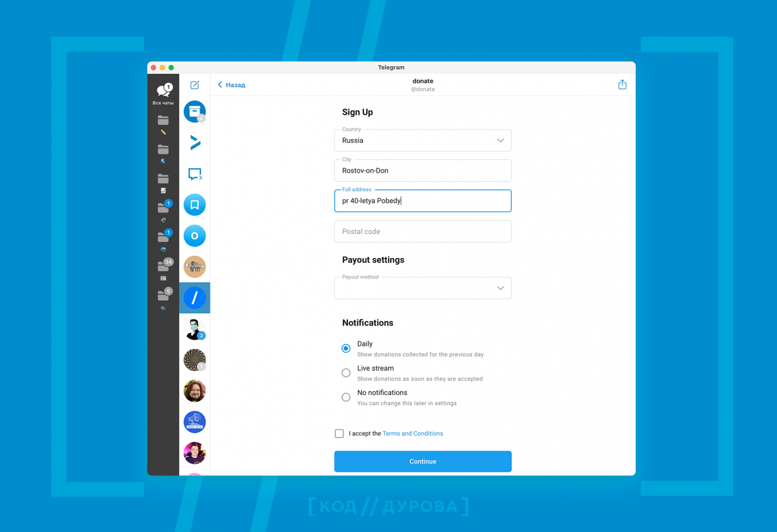
Task: Open folder with first single unread badge
Action: [164, 211]
